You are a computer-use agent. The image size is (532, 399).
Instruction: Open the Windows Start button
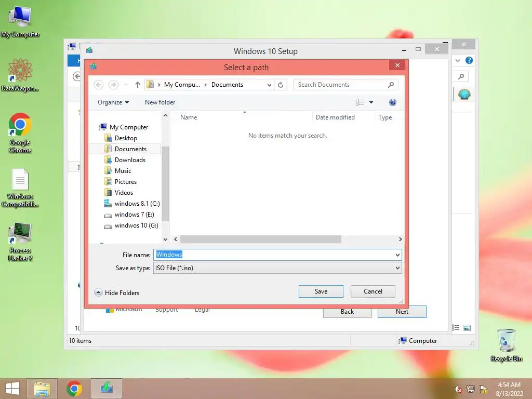click(12, 389)
